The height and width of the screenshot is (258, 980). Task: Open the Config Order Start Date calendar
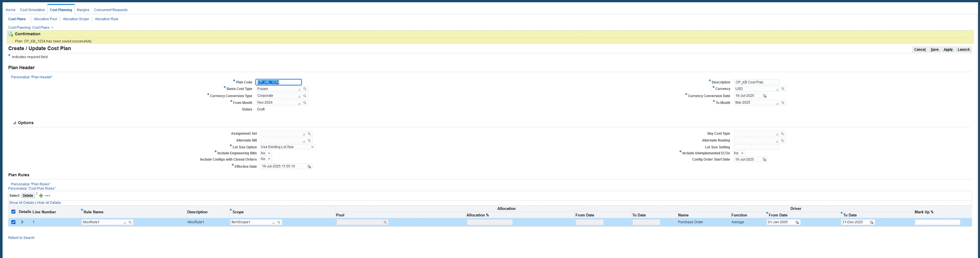764,159
